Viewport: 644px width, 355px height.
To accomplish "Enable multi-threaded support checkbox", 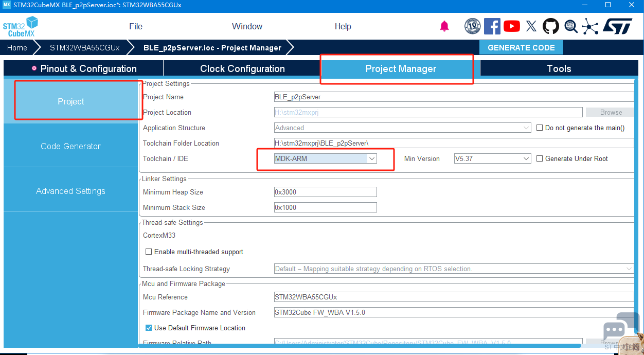I will (149, 252).
